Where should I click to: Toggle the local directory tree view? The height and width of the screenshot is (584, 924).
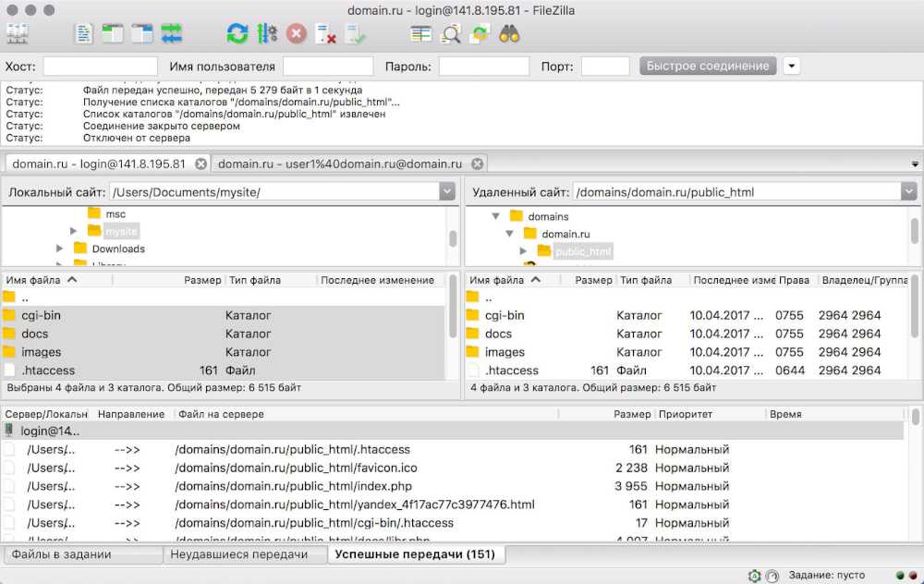click(x=113, y=34)
